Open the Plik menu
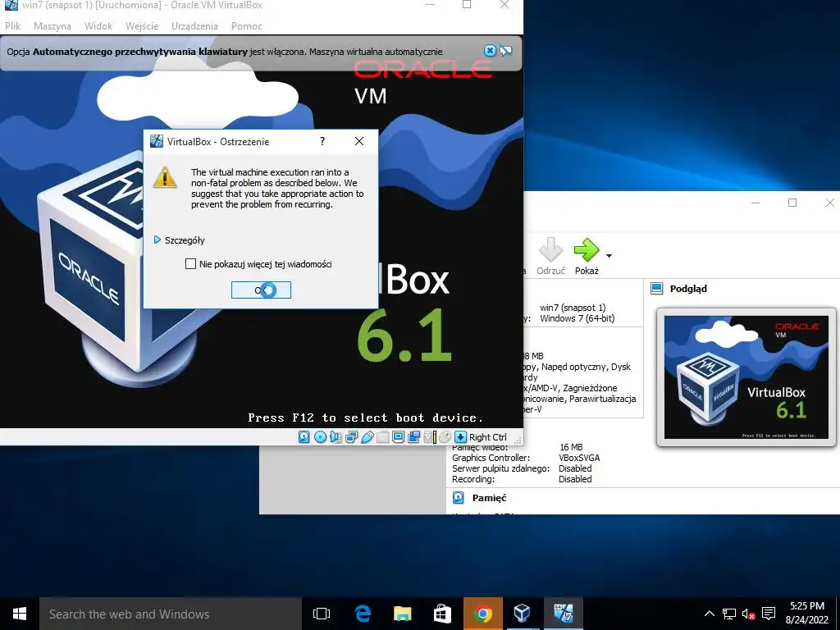 coord(13,25)
